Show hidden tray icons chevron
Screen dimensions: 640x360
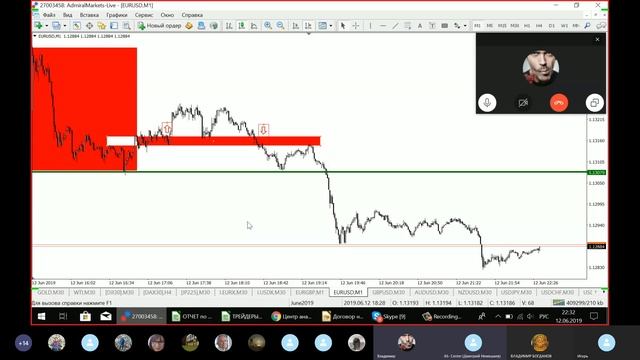[498, 316]
